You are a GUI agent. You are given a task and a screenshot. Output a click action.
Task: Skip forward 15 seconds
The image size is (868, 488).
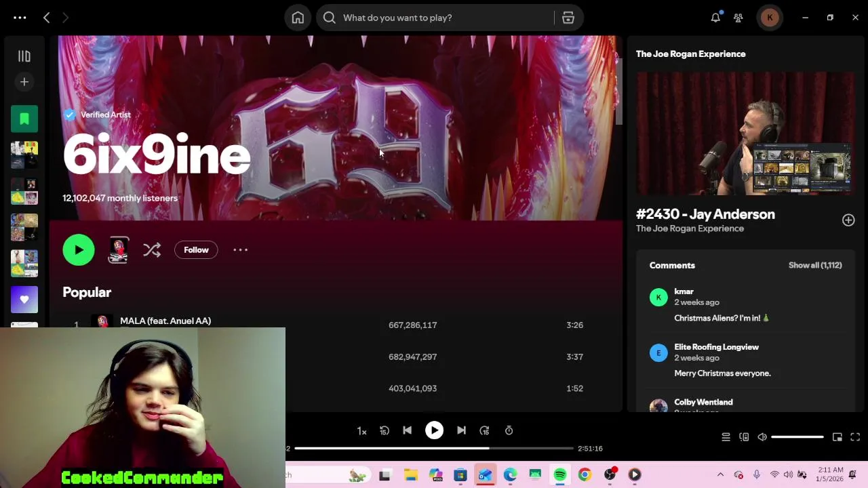(484, 430)
